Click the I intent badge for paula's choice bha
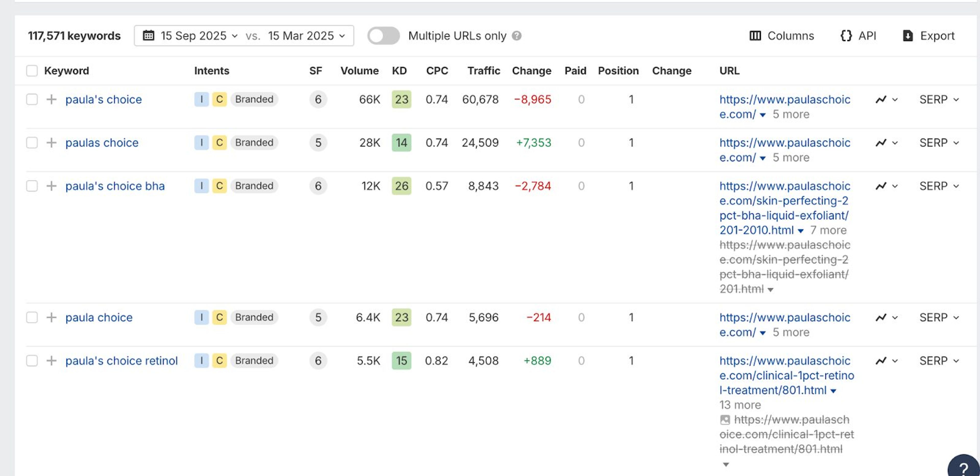The height and width of the screenshot is (476, 980). tap(201, 186)
